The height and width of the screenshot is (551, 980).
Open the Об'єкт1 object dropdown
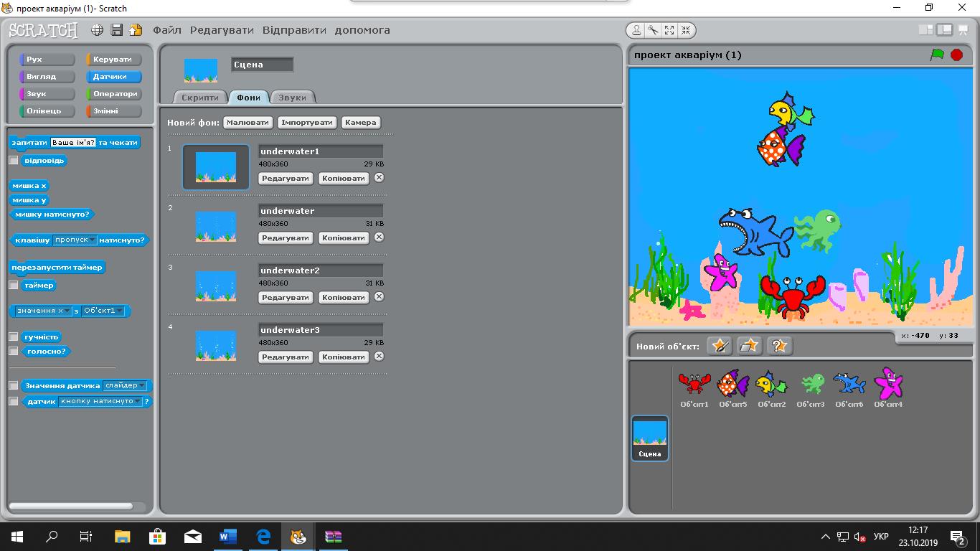coord(103,311)
